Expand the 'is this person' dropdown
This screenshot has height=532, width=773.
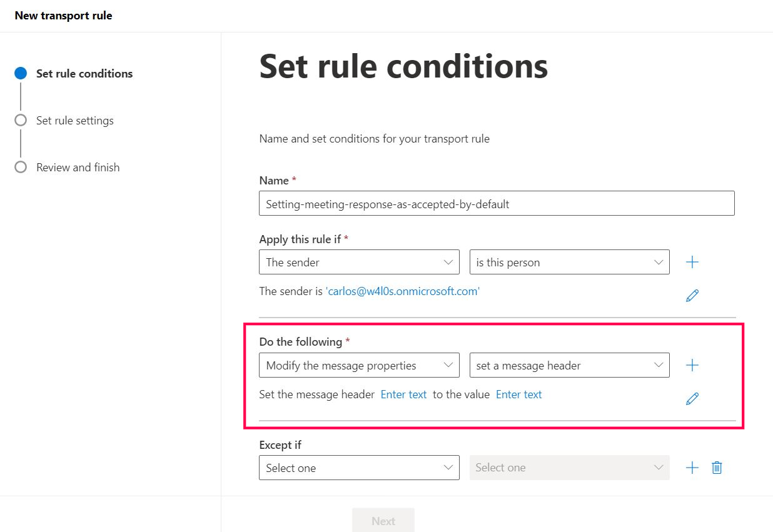(569, 263)
